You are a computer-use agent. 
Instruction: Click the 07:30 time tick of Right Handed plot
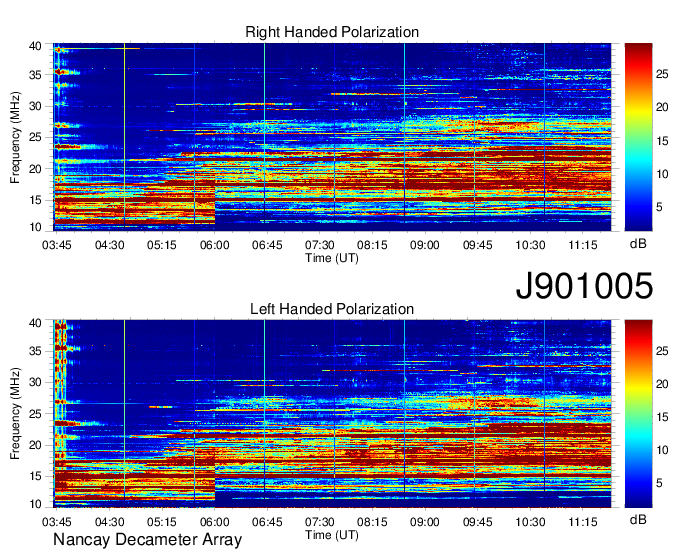click(320, 245)
